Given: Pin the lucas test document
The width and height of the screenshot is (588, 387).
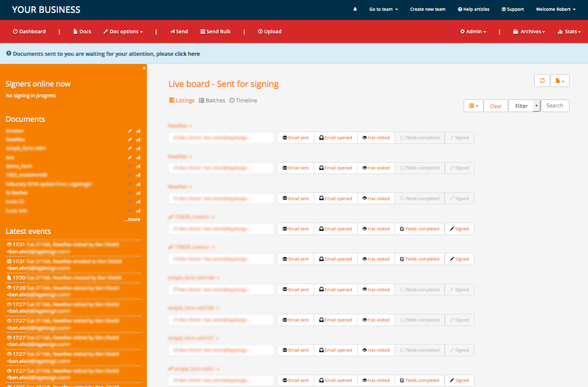Looking at the screenshot, I should coord(130,211).
